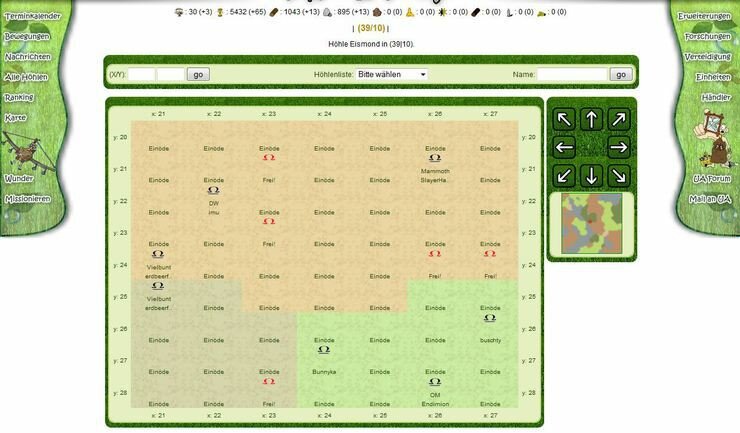Image resolution: width=740 pixels, height=433 pixels.
Task: Focus the Y coordinate input field
Action: pos(170,75)
